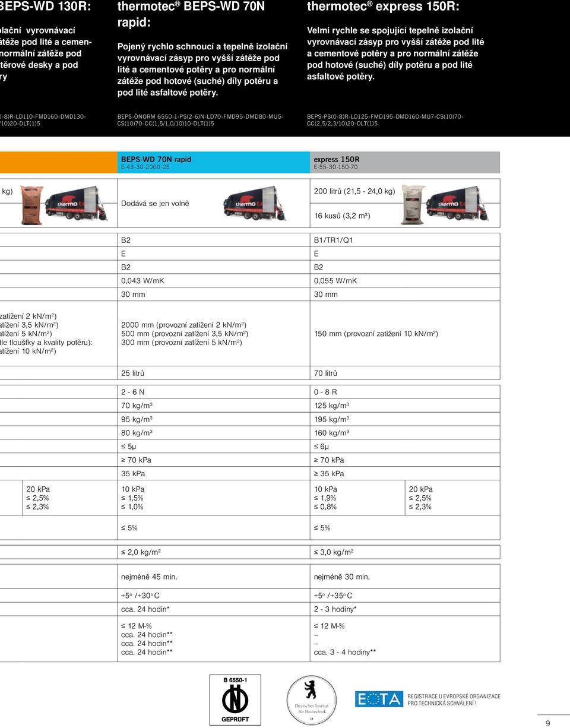570x728 pixels.
Task: Click the "195 kg/m³" value
Action: (x=331, y=419)
